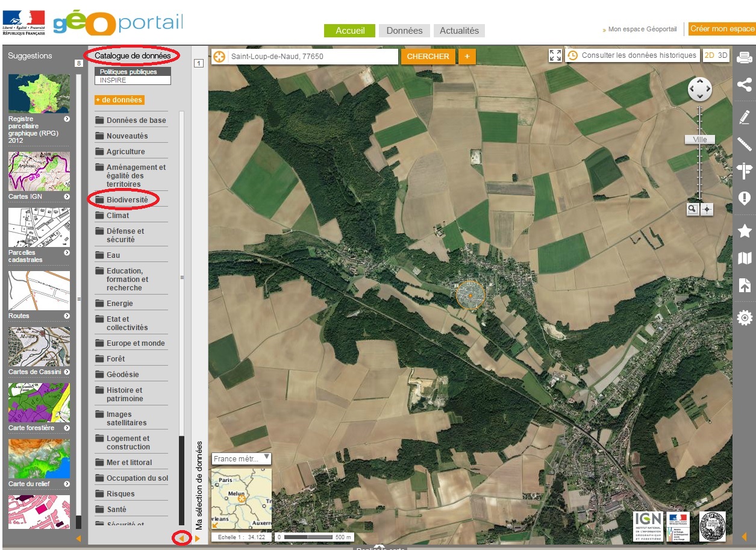Switch the map to 2D mode
This screenshot has height=550, width=756.
tap(709, 55)
